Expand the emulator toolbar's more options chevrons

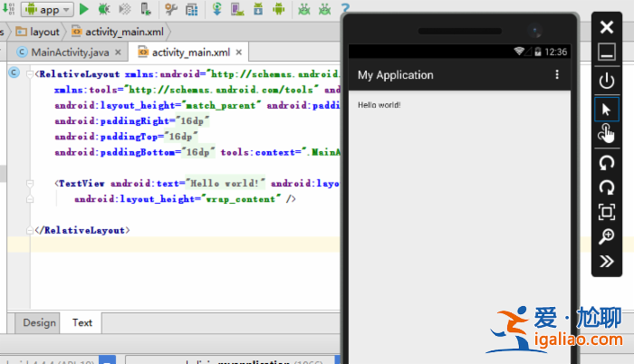click(x=607, y=262)
